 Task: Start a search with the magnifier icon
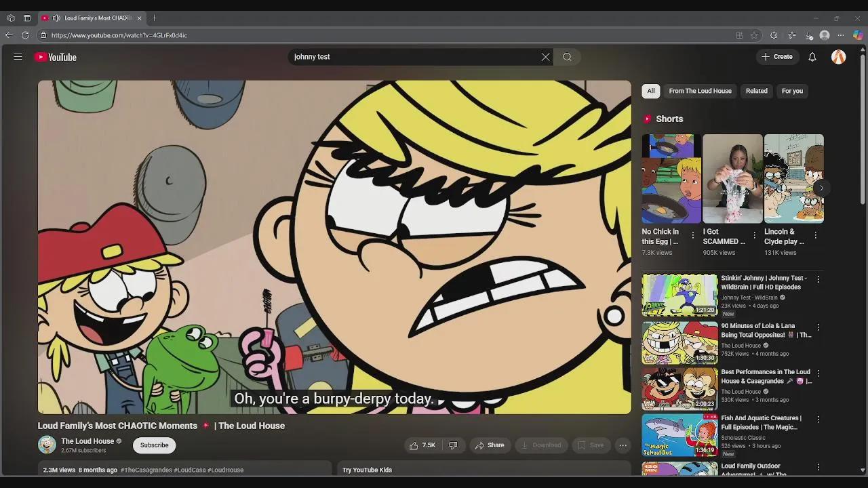(567, 57)
